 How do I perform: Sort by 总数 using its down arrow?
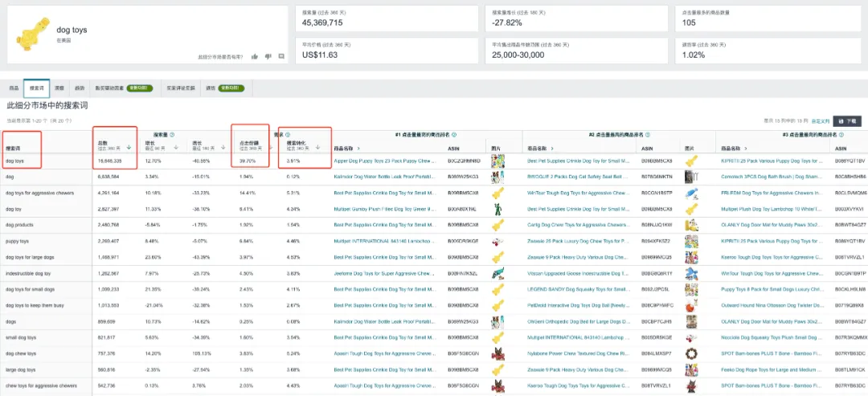[129, 147]
